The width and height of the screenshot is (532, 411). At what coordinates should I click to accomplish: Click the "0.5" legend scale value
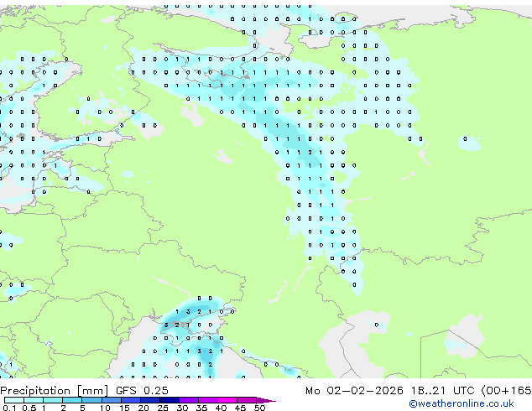[29, 408]
